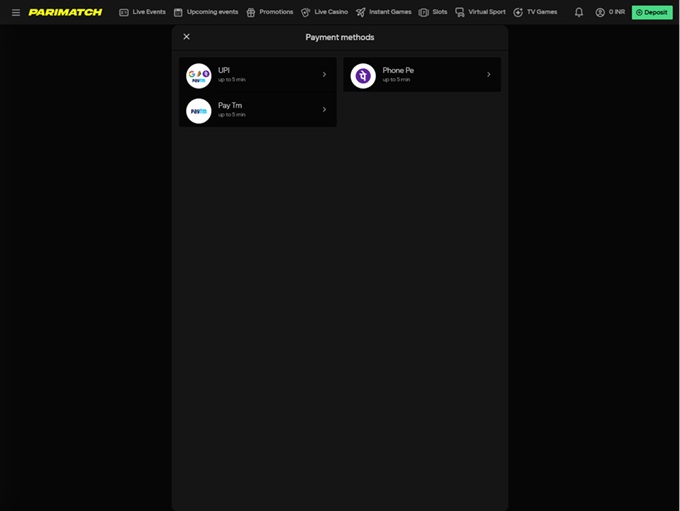Open the hamburger menu icon
The width and height of the screenshot is (680, 511).
pyautogui.click(x=16, y=12)
